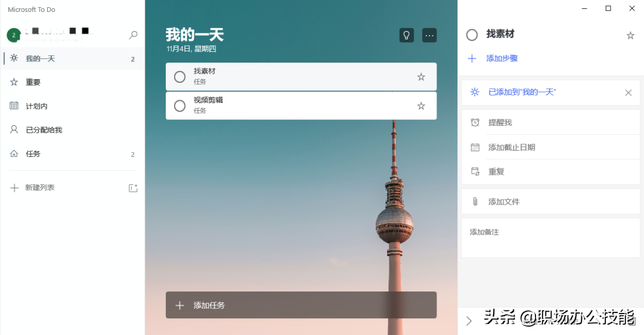This screenshot has width=644, height=335.
Task: Click the new group icon beside 新建列表
Action: [133, 188]
